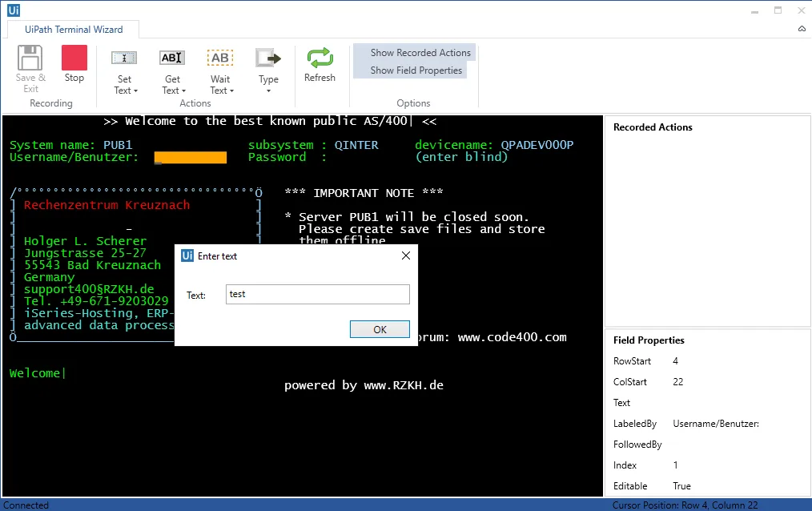Image resolution: width=812 pixels, height=511 pixels.
Task: Click the 'FollowedBy' property label
Action: point(637,445)
